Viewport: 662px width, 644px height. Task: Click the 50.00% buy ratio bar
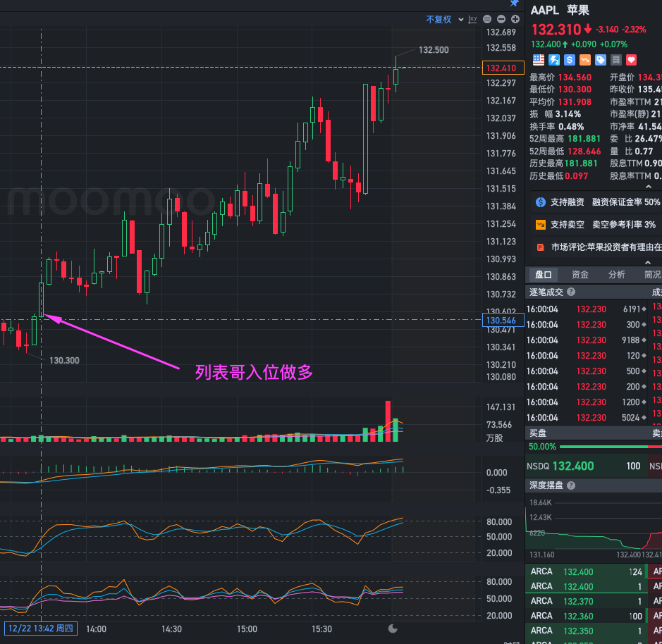point(603,447)
